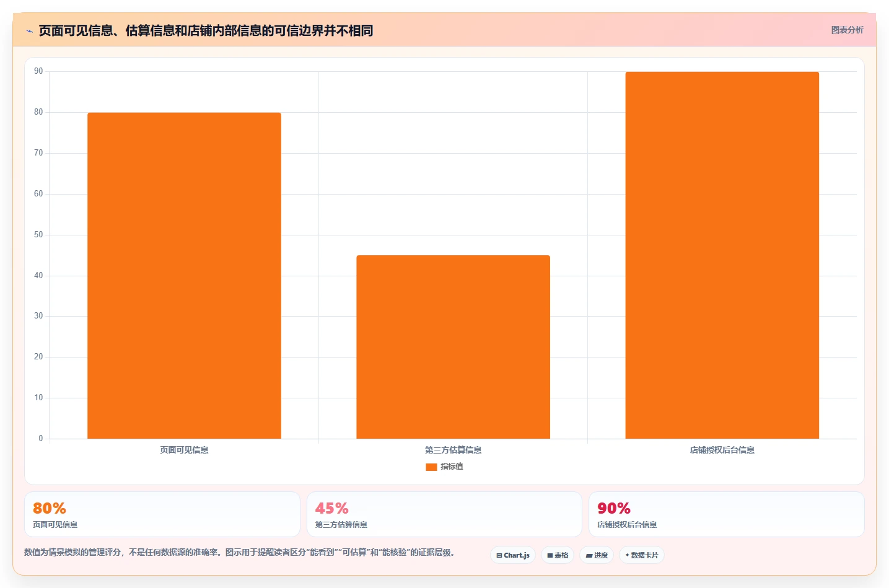Image resolution: width=889 pixels, height=588 pixels.
Task: Click the y-axis tick label 70
Action: click(x=38, y=153)
